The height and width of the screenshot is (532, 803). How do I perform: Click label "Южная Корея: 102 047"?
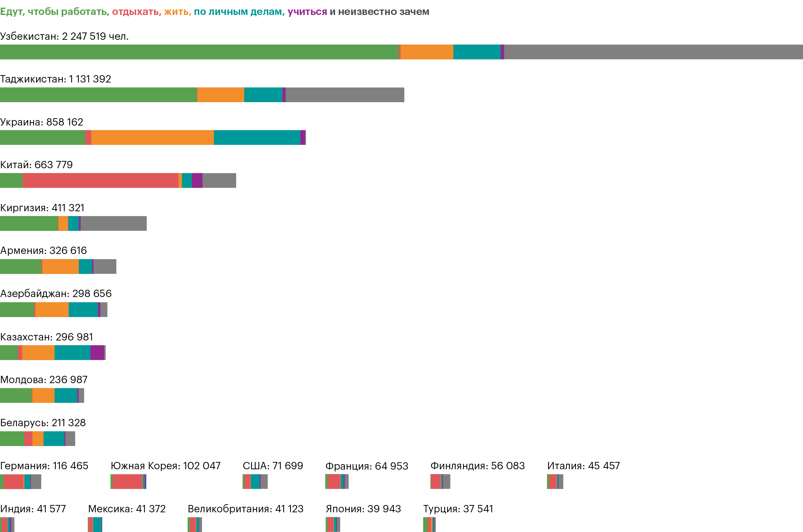point(166,466)
